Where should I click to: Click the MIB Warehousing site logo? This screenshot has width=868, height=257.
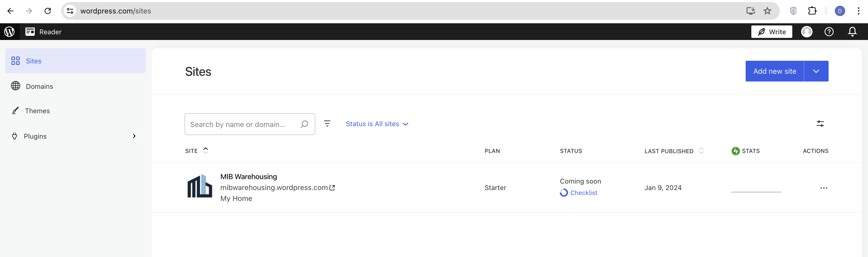199,186
